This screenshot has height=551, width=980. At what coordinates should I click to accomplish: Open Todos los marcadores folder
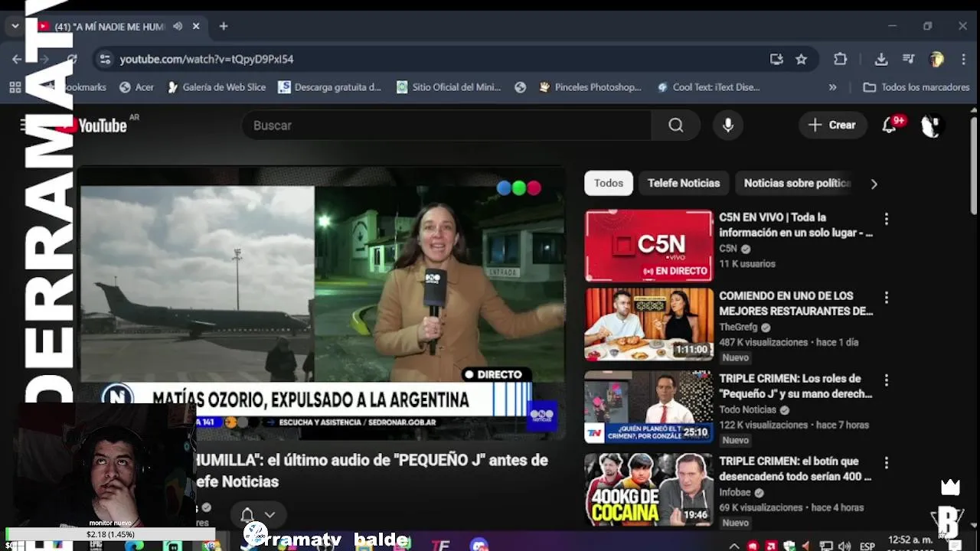tap(916, 87)
